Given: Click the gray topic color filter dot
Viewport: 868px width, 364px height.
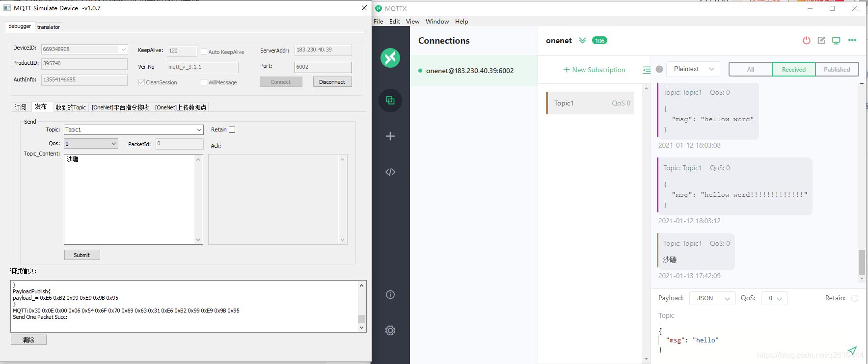Looking at the screenshot, I should tap(659, 69).
